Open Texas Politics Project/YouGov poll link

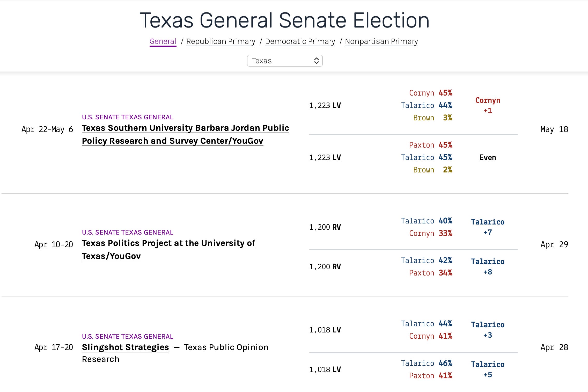[168, 250]
